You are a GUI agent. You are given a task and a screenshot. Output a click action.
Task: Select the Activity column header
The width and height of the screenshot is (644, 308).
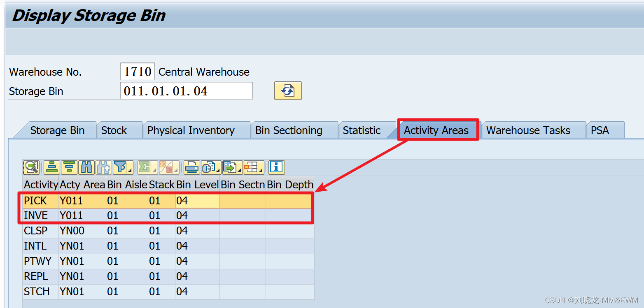point(40,185)
